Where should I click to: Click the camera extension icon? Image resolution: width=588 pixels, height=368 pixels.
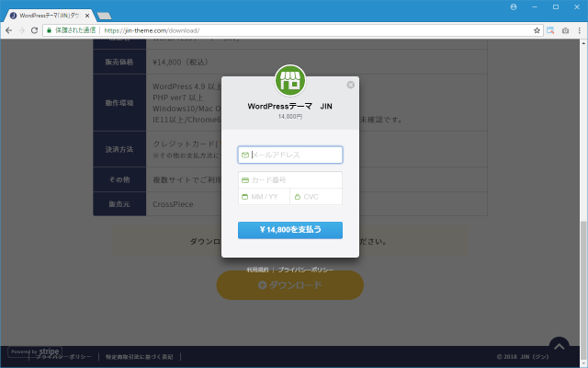566,30
